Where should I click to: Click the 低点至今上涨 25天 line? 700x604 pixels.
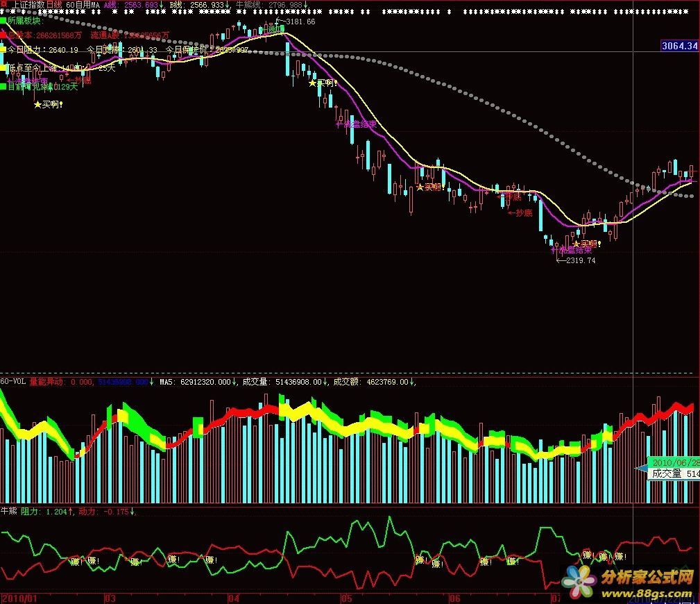click(x=62, y=68)
